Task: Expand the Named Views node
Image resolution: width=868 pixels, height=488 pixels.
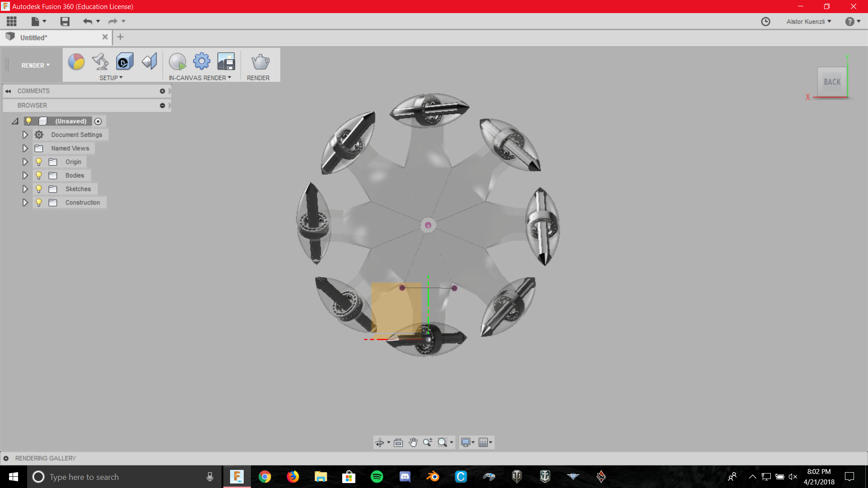Action: coord(25,148)
